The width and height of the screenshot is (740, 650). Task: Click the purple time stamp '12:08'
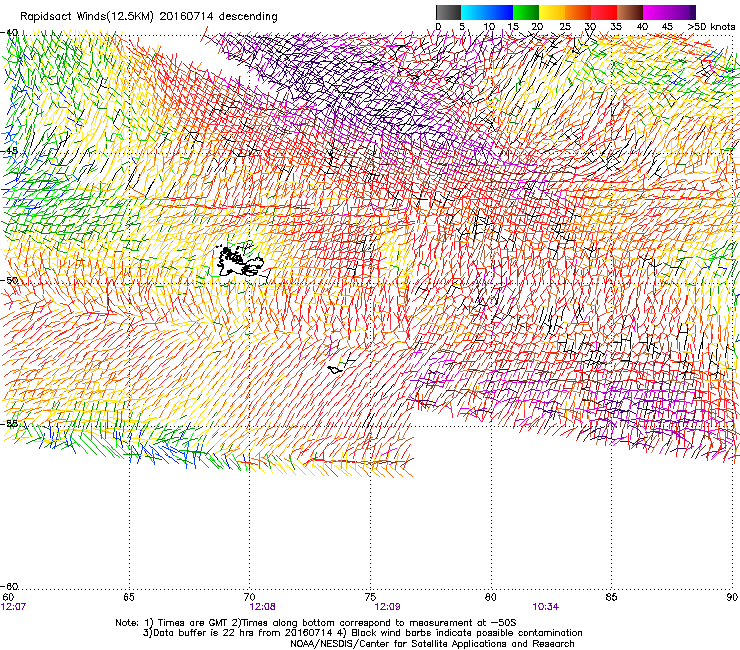click(x=262, y=607)
